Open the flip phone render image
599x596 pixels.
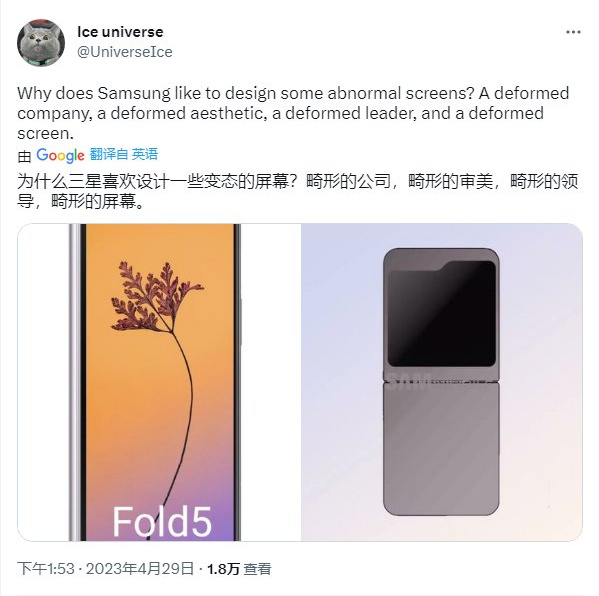tap(442, 382)
